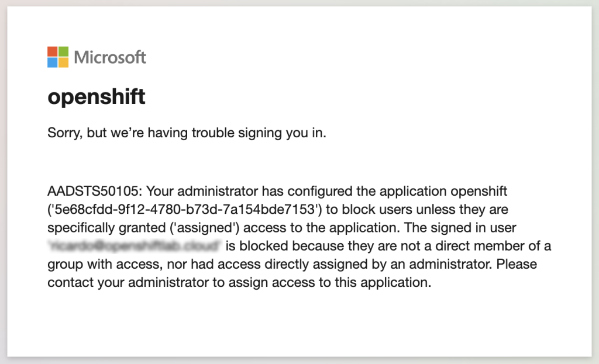599x364 pixels.
Task: Click the yellow square in Microsoft logo
Action: point(63,63)
